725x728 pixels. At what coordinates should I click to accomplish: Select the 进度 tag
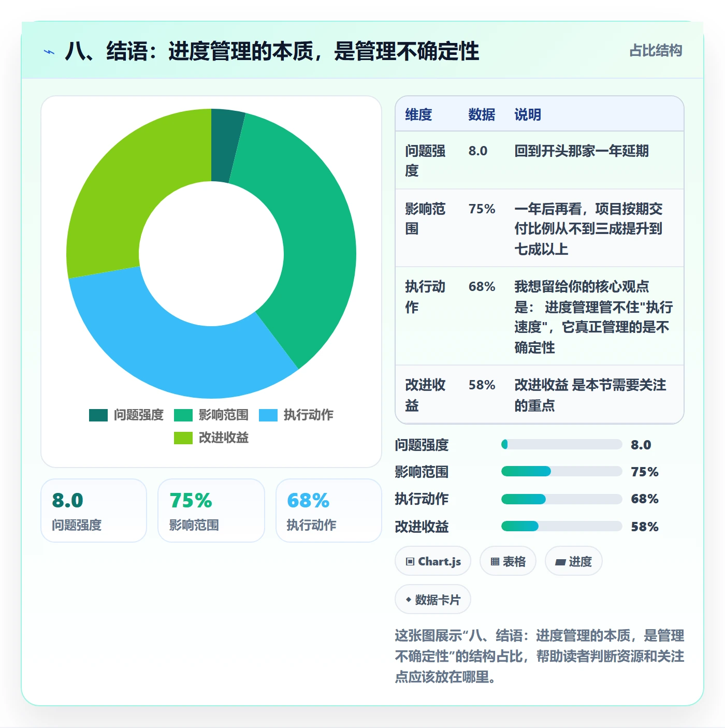574,561
